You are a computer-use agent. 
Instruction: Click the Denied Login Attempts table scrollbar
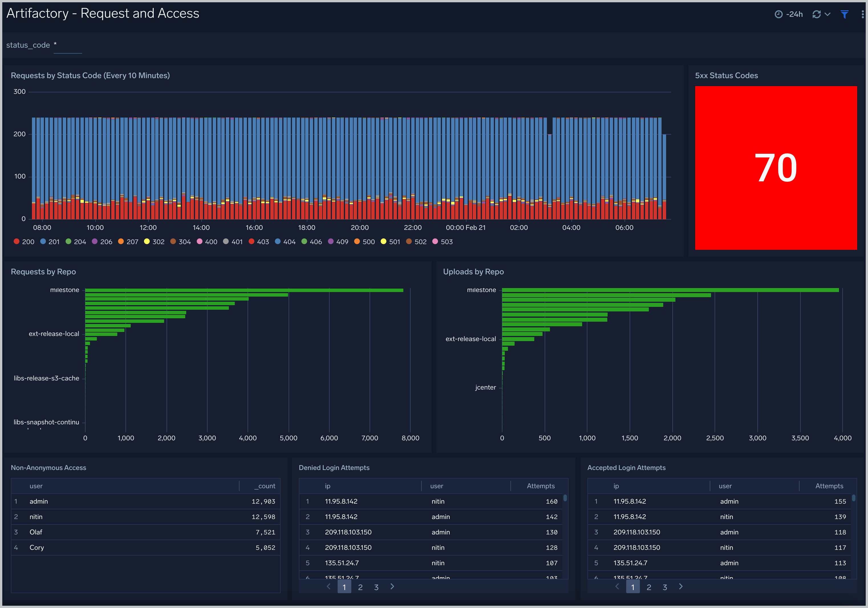click(565, 498)
